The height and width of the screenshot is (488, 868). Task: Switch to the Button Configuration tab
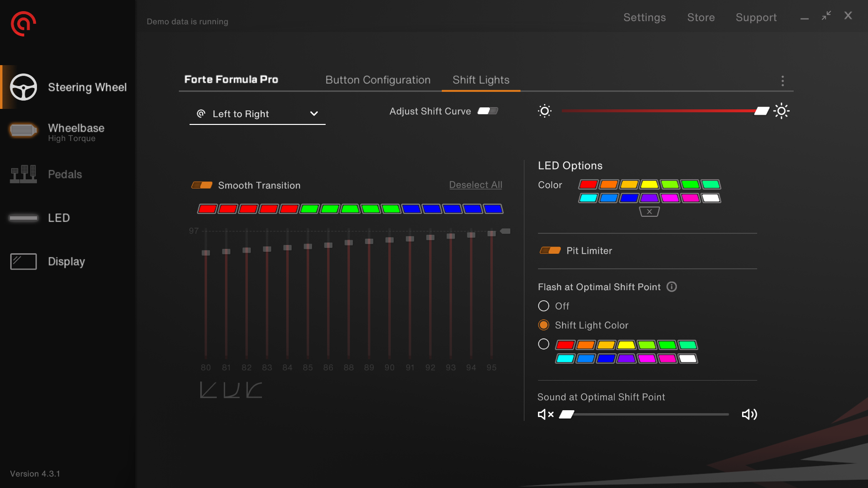pos(378,80)
